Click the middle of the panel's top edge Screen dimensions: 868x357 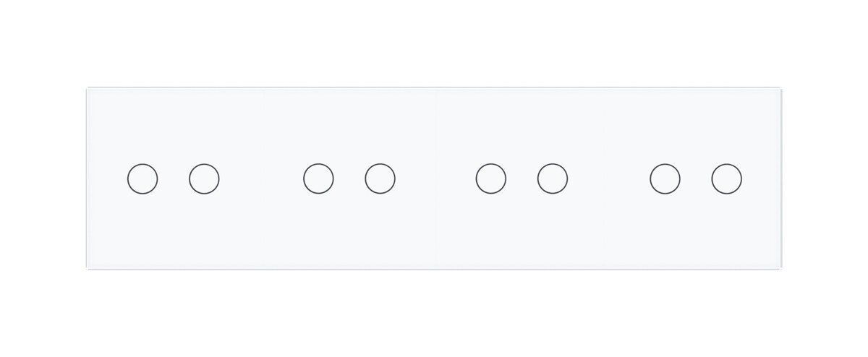(x=435, y=89)
